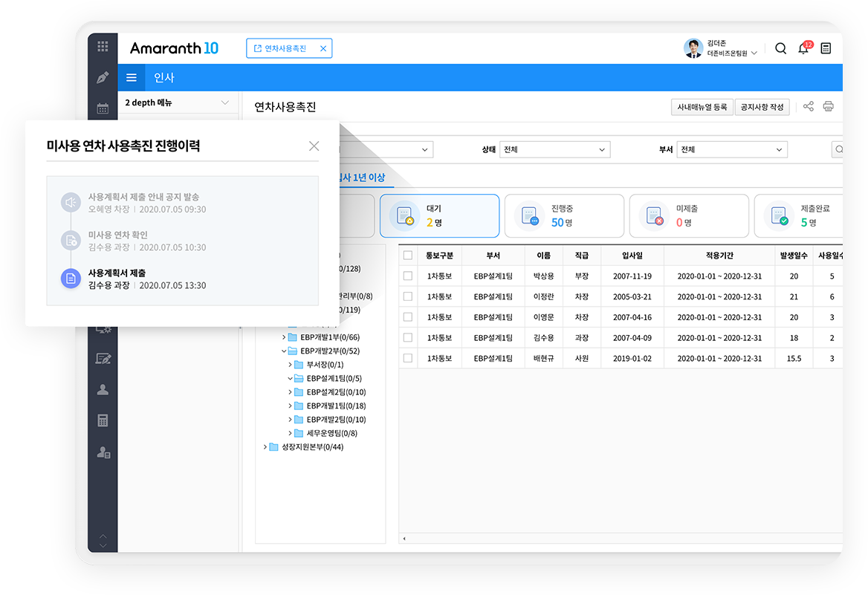The height and width of the screenshot is (595, 868).
Task: Open the person sidebar icon
Action: pyautogui.click(x=103, y=390)
